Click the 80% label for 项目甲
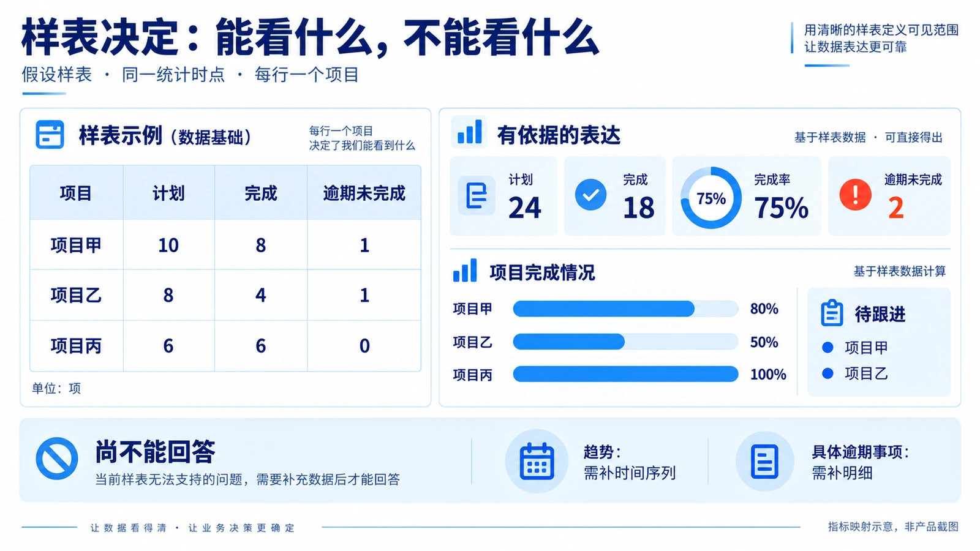This screenshot has width=980, height=551. click(764, 309)
